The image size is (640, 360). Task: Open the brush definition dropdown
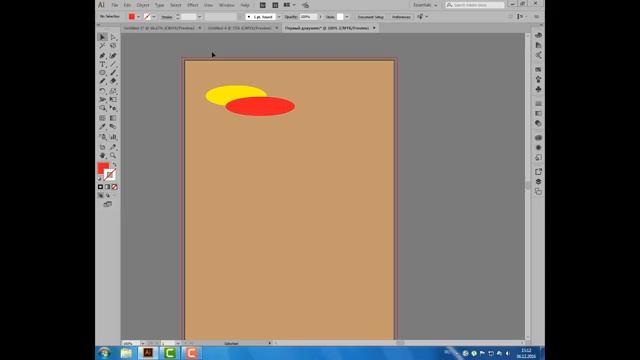pos(279,17)
